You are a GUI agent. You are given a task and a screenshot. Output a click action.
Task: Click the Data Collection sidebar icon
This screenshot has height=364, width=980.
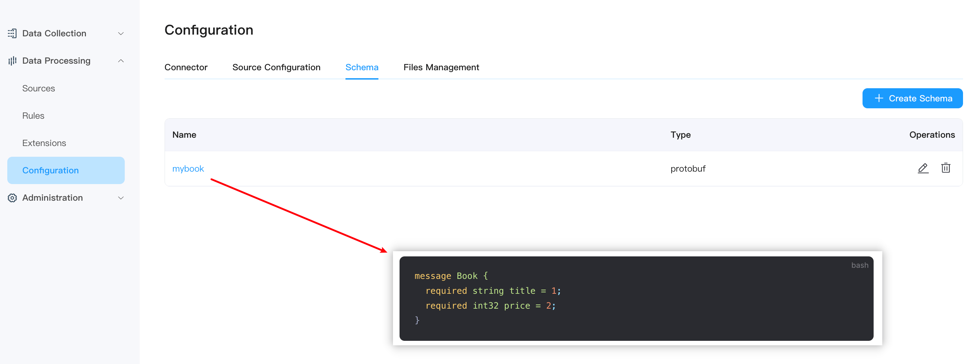(12, 34)
